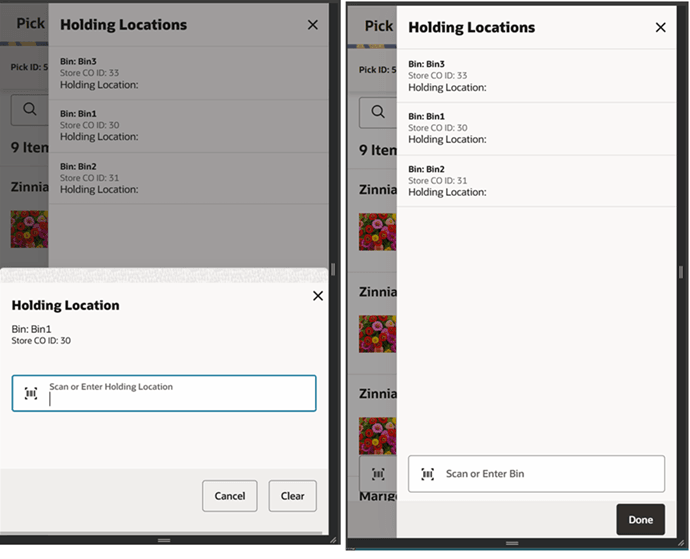Click search magnifier in right window

click(x=378, y=111)
